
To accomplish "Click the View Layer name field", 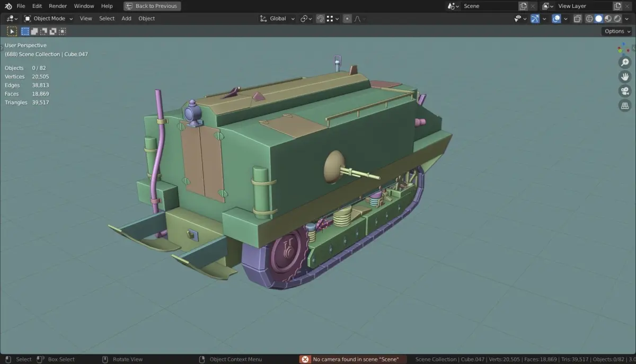I will point(584,6).
